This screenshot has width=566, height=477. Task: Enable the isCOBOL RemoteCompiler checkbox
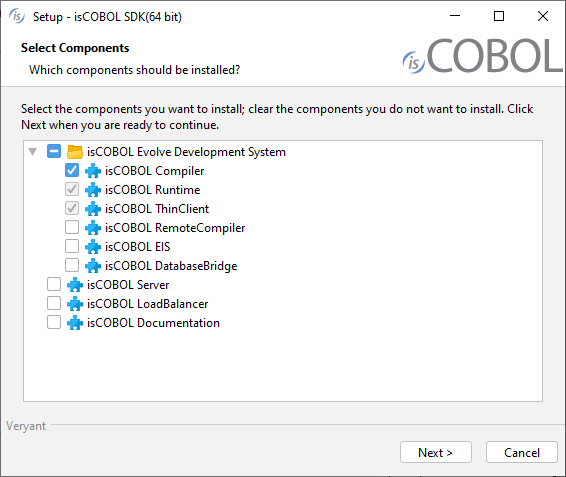[x=72, y=227]
